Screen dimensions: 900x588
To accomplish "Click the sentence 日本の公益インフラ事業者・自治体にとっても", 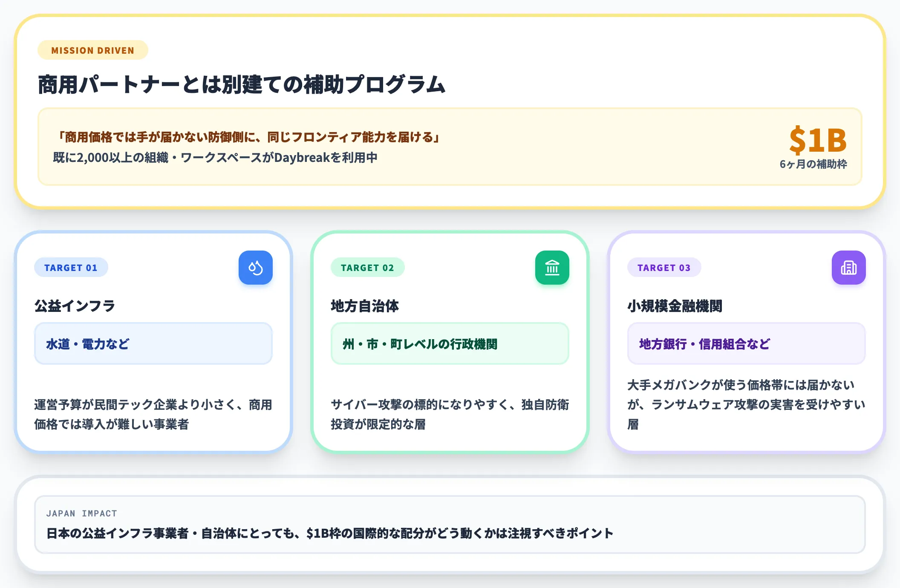I will 330,533.
